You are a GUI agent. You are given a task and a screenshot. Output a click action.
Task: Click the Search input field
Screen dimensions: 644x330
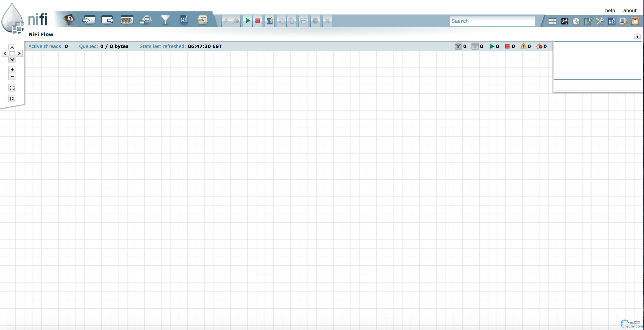[492, 21]
